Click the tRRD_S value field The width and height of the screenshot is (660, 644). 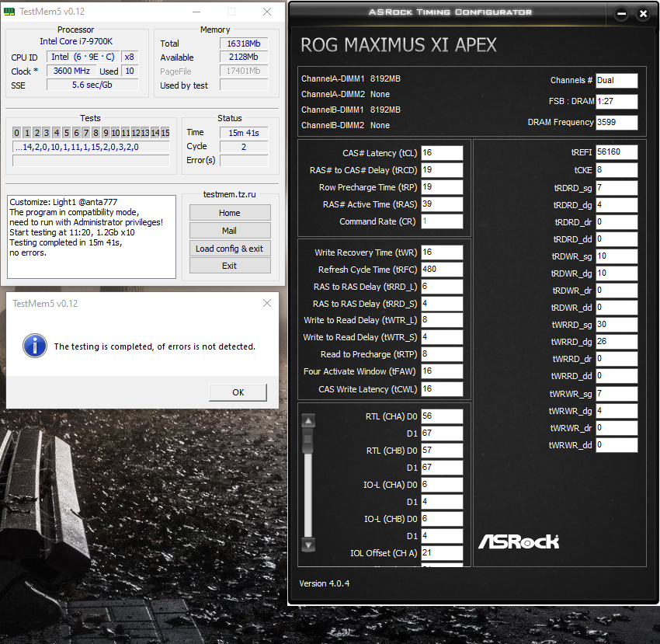tap(442, 303)
